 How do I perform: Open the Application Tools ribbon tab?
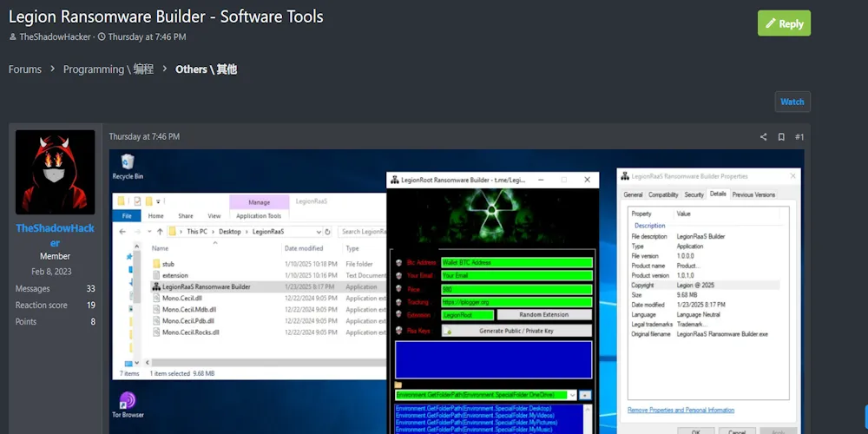[259, 216]
